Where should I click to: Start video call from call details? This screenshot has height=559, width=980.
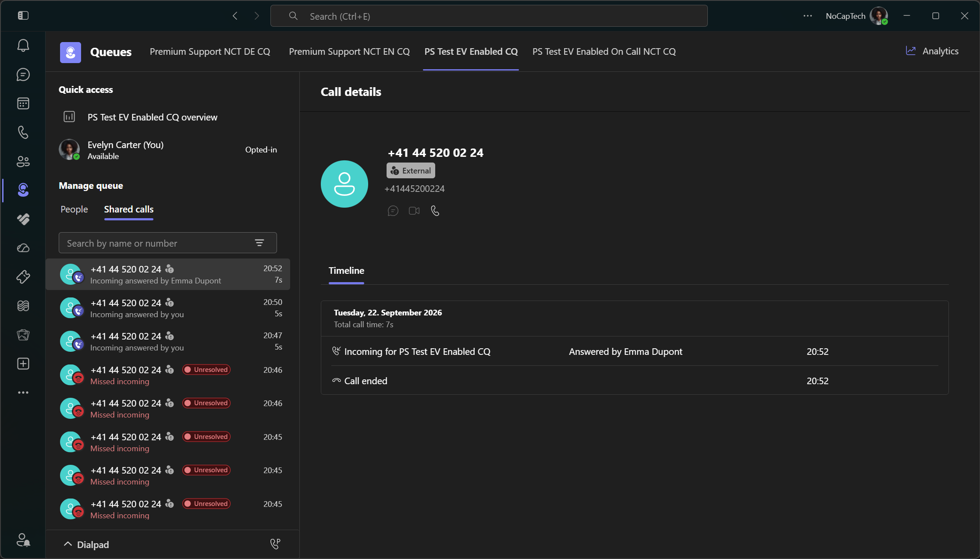(x=414, y=211)
